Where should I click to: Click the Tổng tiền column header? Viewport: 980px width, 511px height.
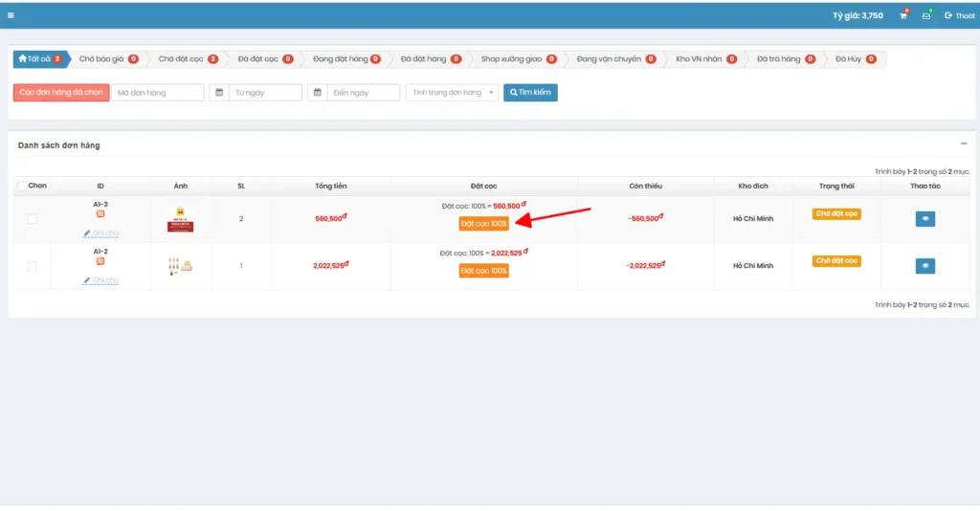pyautogui.click(x=330, y=186)
